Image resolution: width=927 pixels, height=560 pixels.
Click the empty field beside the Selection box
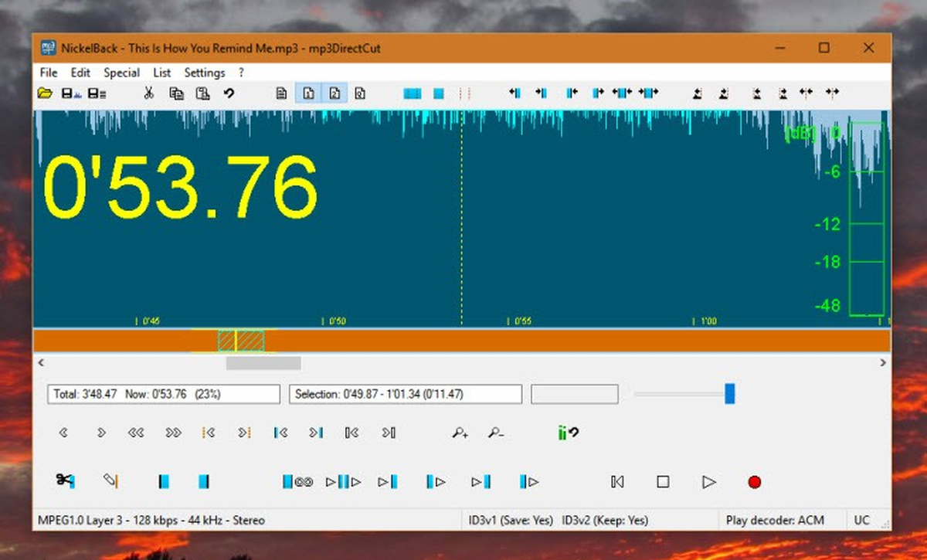[574, 394]
